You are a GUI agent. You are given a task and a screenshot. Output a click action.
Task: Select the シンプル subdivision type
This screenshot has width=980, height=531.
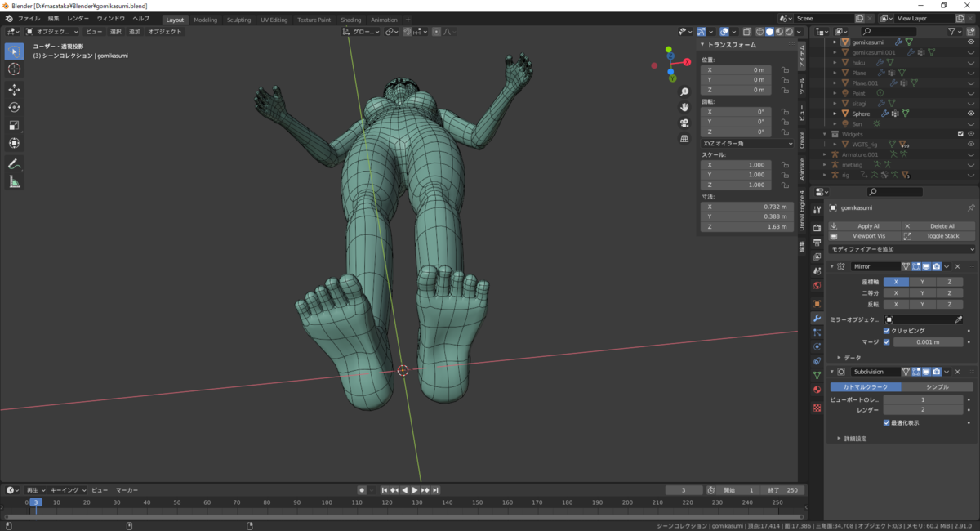(937, 387)
